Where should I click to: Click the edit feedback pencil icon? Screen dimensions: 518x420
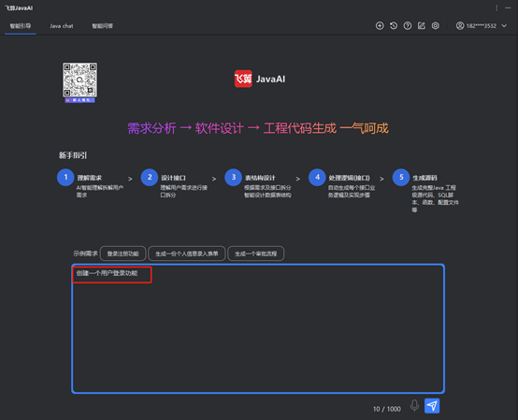(422, 26)
